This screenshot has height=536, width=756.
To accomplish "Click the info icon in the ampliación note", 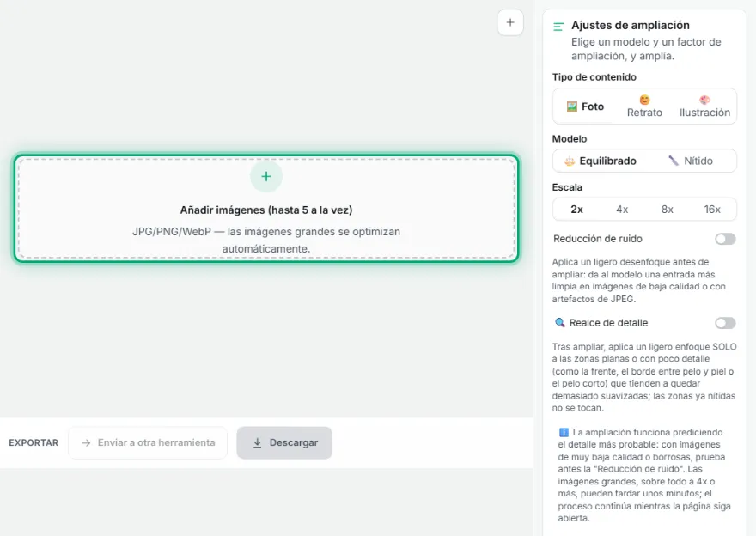I will (x=564, y=432).
